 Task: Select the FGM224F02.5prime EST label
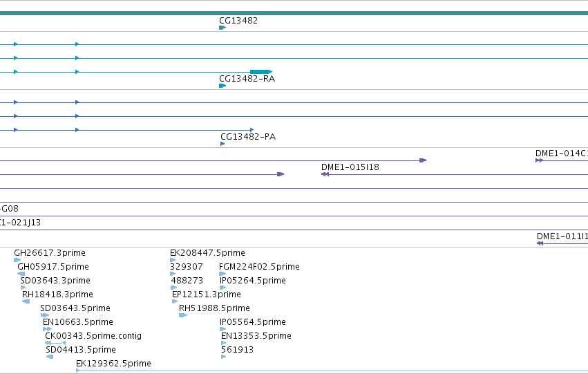(259, 267)
